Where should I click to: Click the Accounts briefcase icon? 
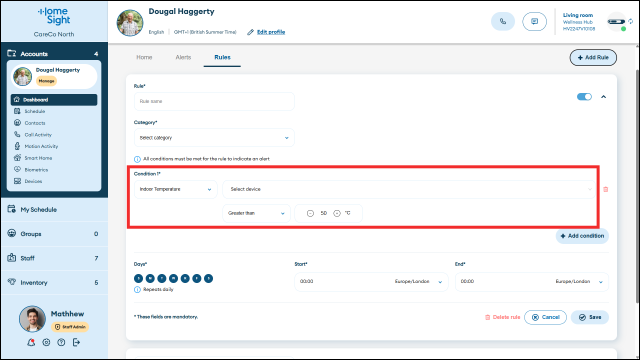(11, 53)
